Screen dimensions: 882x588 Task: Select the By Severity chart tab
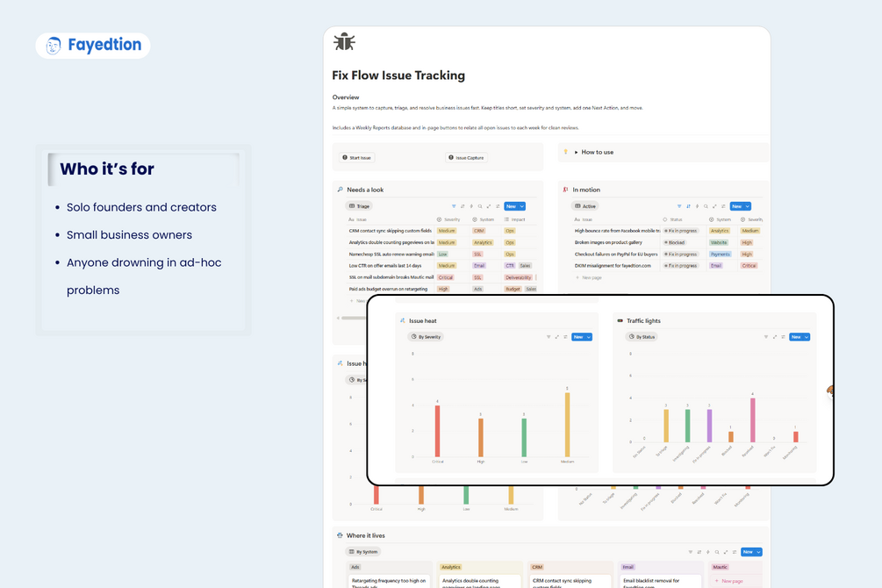click(426, 337)
